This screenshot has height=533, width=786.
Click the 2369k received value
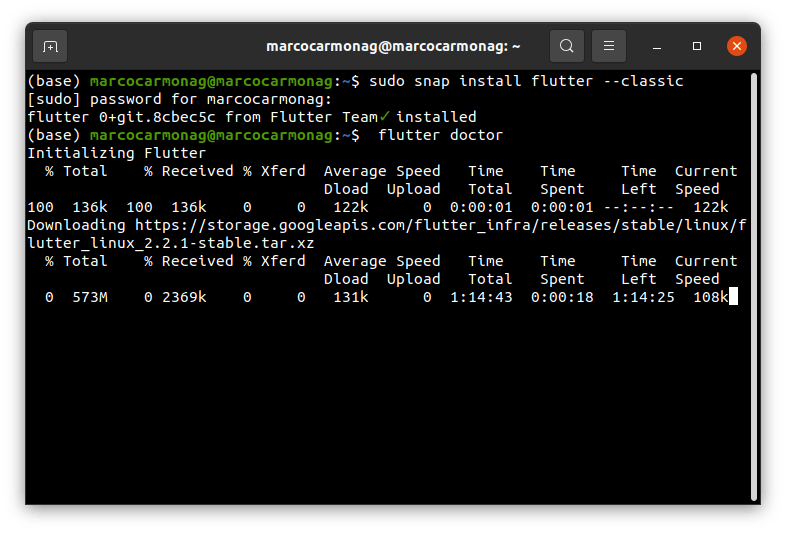pyautogui.click(x=184, y=297)
